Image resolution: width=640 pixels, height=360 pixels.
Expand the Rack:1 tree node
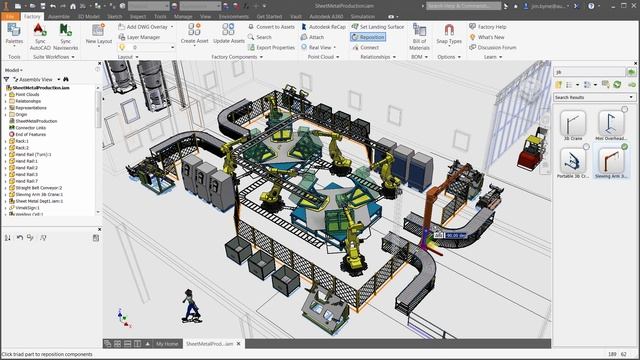(x=6, y=141)
